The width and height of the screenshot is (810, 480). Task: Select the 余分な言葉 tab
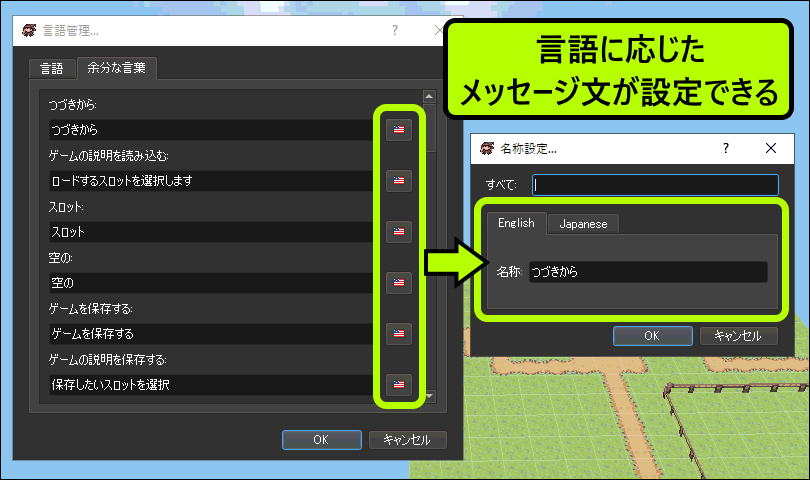(116, 68)
